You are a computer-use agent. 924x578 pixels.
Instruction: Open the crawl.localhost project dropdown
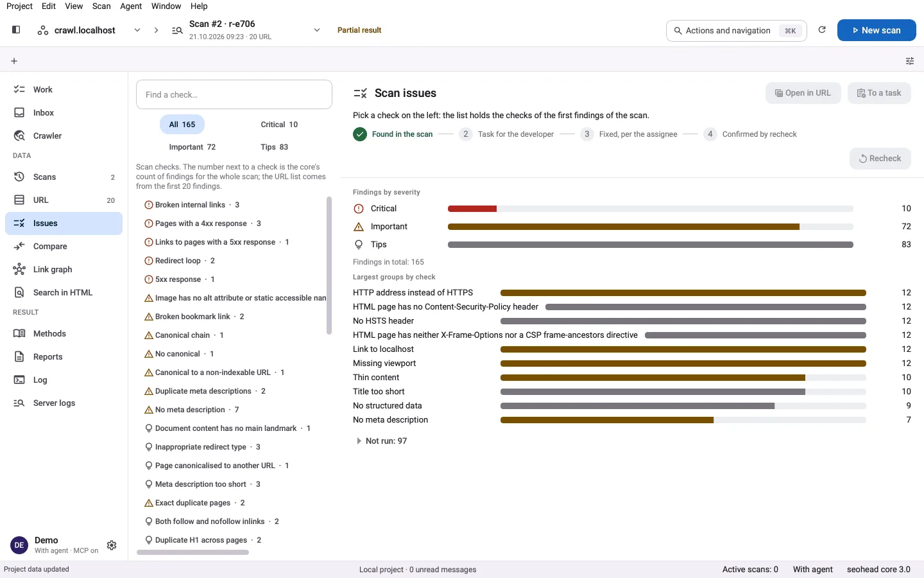click(x=89, y=30)
